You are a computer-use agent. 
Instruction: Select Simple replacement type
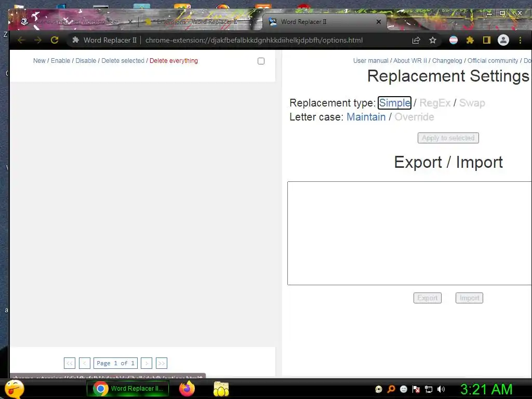tap(395, 103)
